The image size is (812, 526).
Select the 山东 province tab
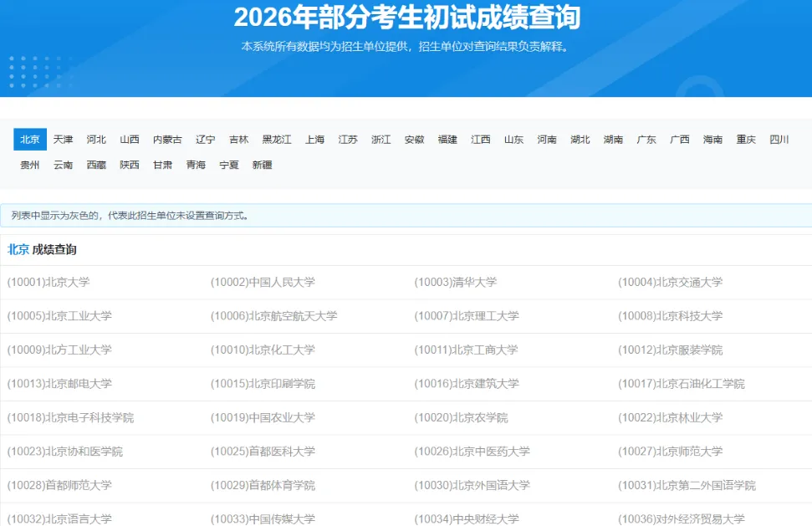[513, 140]
